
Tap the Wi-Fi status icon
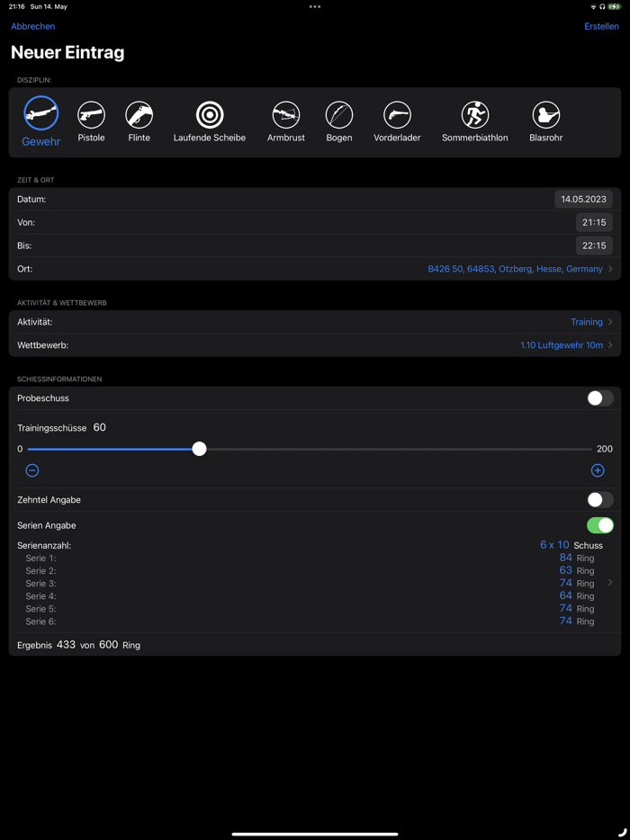click(x=593, y=7)
